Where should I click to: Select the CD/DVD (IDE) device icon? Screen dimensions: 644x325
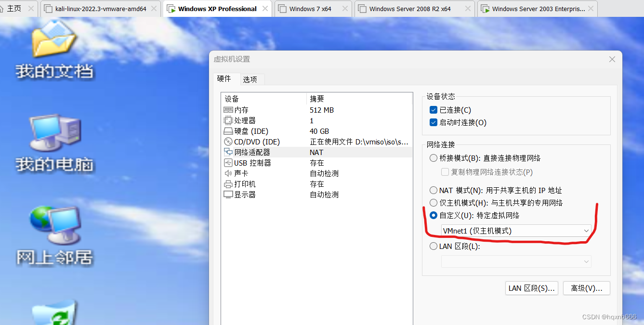tap(228, 142)
